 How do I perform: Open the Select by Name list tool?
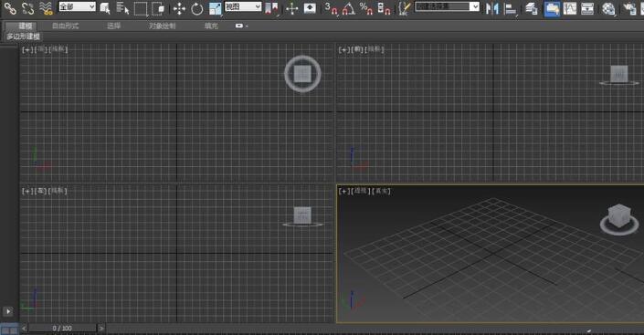click(x=122, y=8)
